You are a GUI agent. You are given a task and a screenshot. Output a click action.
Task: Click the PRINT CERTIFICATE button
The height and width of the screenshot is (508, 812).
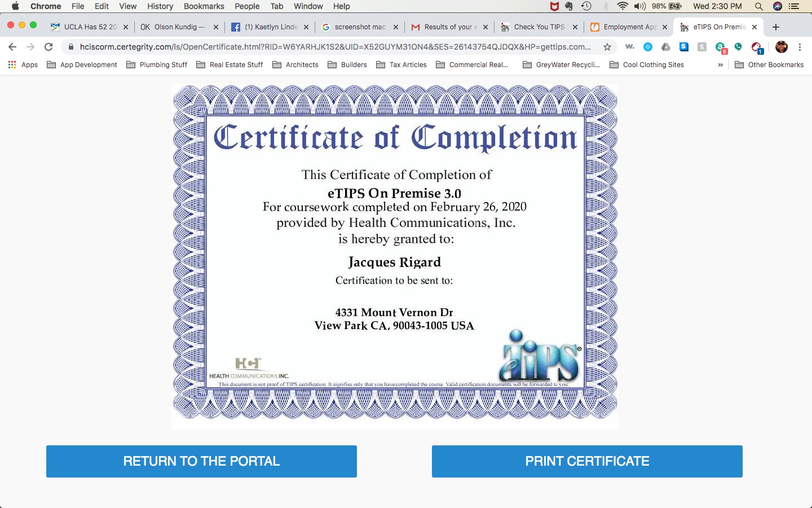tap(587, 461)
